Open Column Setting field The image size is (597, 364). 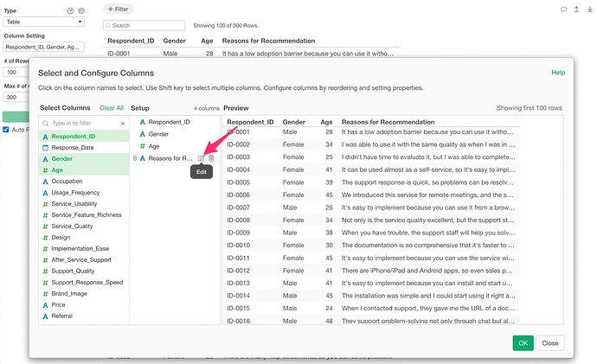(43, 47)
